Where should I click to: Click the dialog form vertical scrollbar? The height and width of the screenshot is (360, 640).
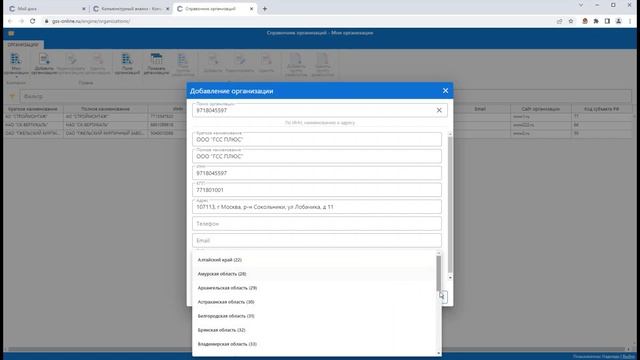click(x=450, y=205)
